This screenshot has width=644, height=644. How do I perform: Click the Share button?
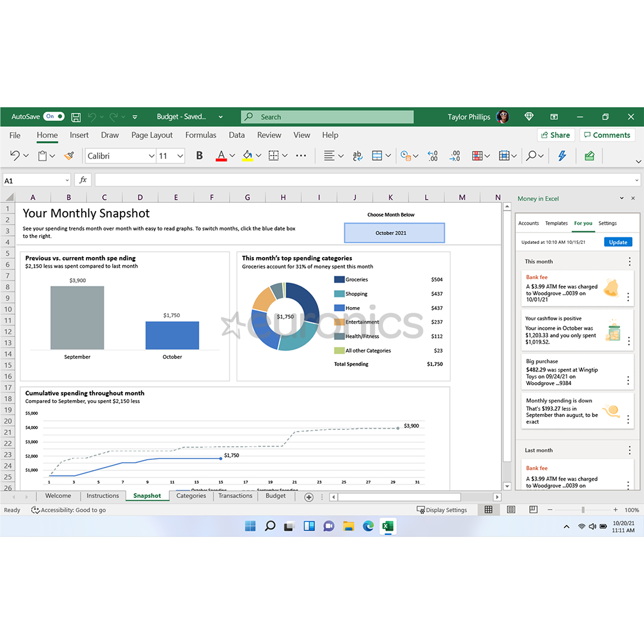click(555, 135)
